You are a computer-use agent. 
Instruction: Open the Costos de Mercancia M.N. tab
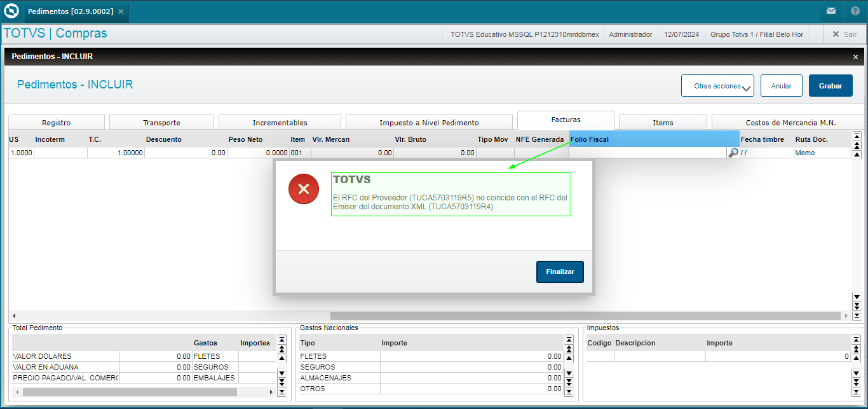789,123
